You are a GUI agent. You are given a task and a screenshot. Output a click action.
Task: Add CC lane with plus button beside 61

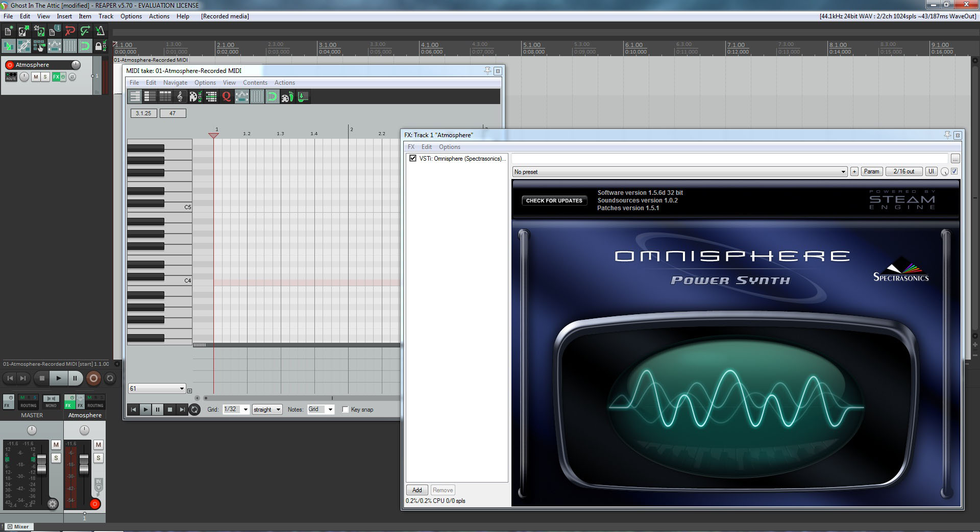[x=189, y=391]
